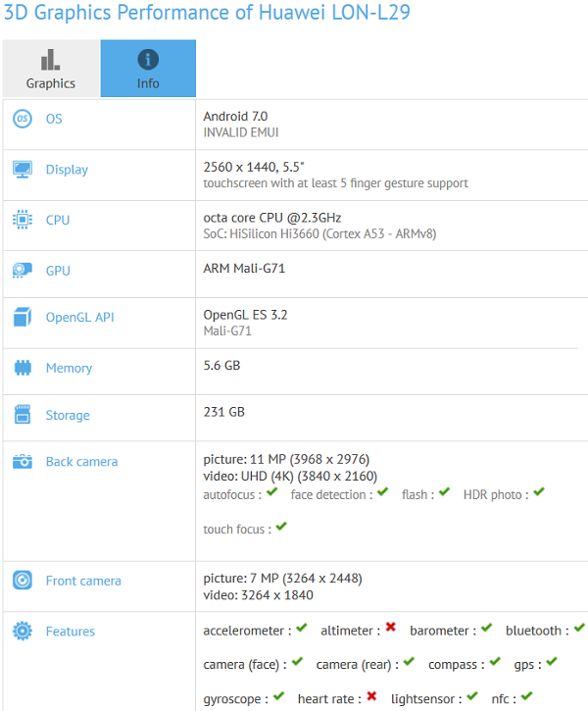Click the bar chart icon on Graphics tab
Viewport: 588px width, 711px height.
point(50,60)
